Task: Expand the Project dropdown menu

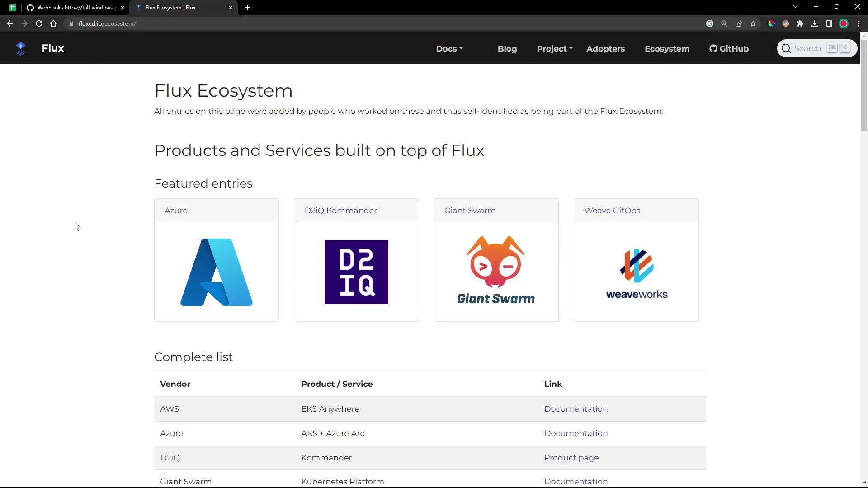Action: 555,49
